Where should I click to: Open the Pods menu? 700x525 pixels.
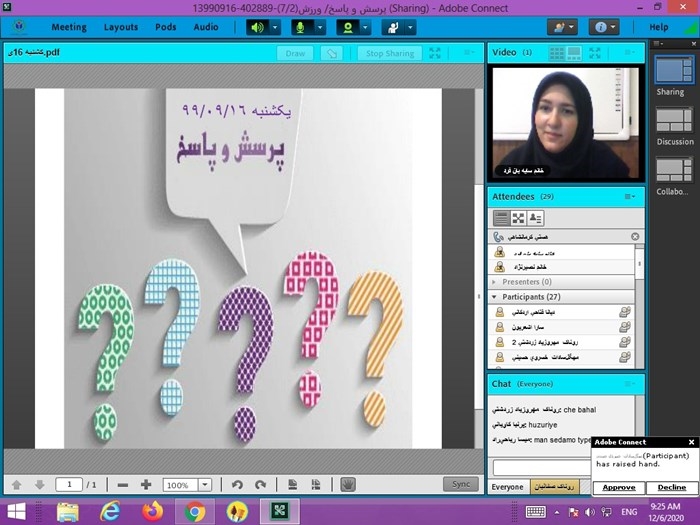click(165, 27)
